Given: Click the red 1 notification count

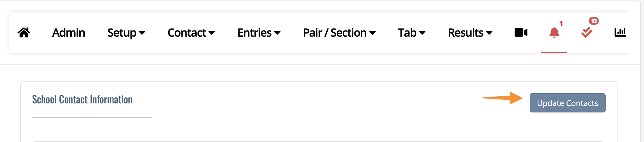Looking at the screenshot, I should click(x=561, y=24).
